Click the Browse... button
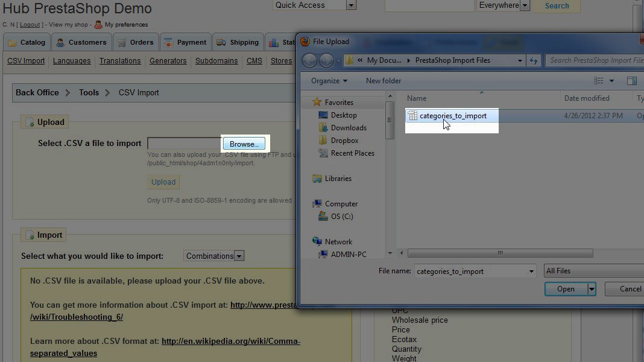This screenshot has height=362, width=644. pyautogui.click(x=244, y=144)
